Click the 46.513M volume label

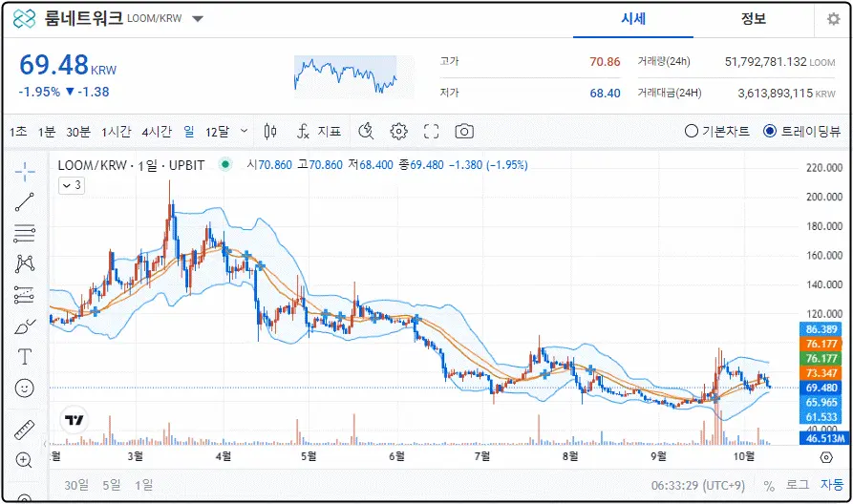point(825,438)
